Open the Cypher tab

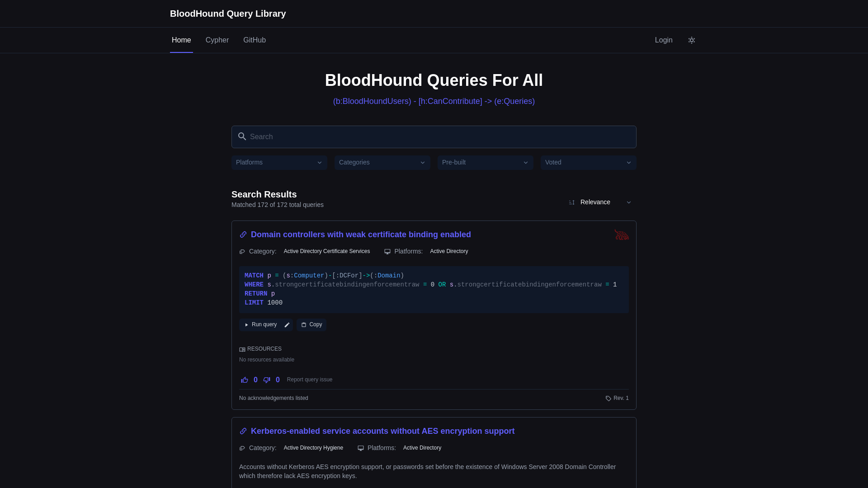[217, 40]
